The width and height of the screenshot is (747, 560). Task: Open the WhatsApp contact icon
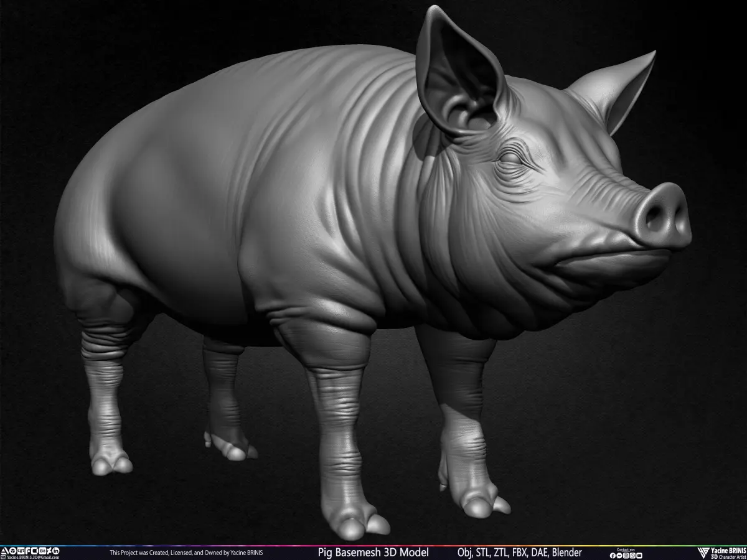pos(632,556)
